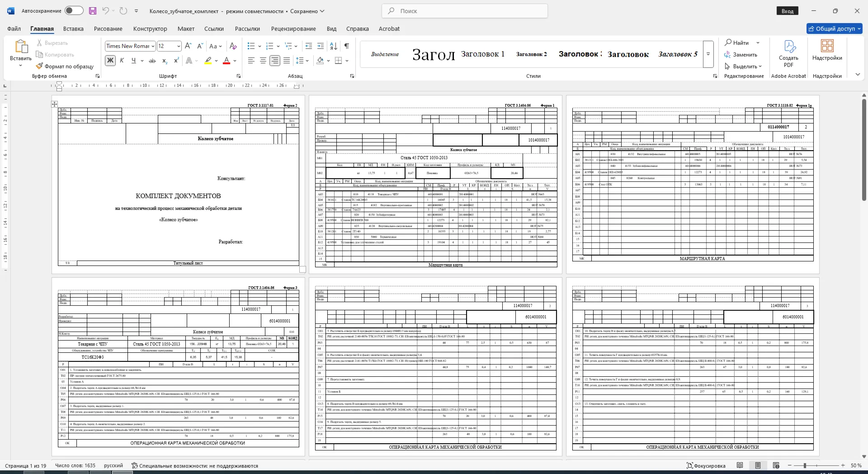Open the Рецензирование tab
Screen dimensions: 868x474
coord(293,28)
